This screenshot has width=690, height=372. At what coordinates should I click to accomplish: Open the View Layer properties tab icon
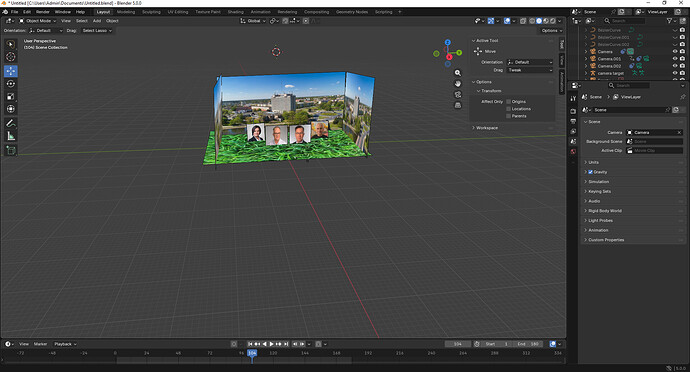(573, 131)
